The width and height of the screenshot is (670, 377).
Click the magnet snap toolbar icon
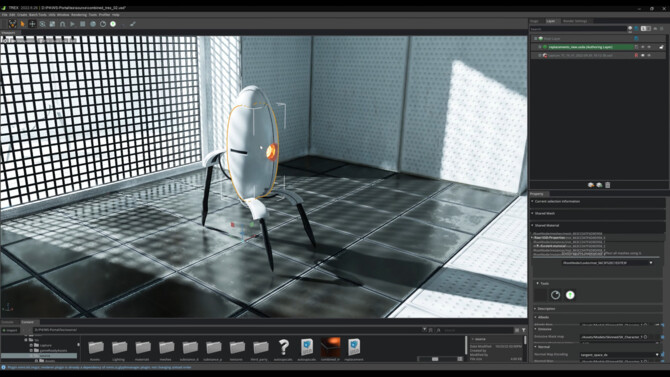point(62,24)
